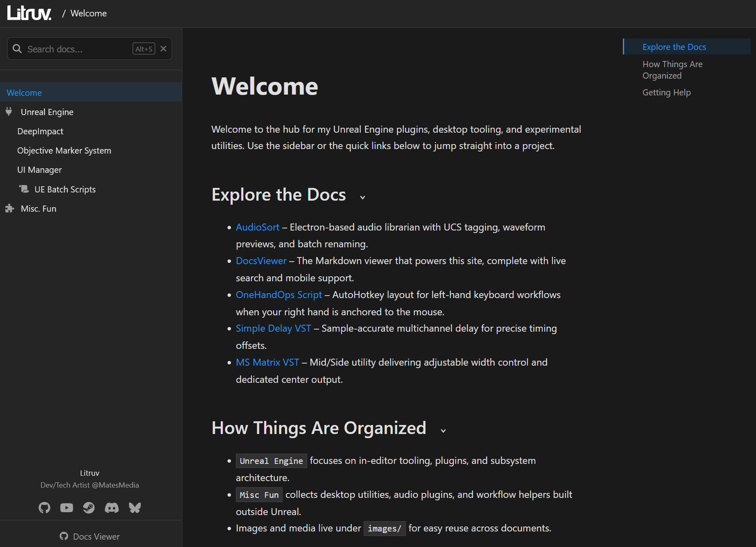Open UI Manager in the sidebar
The image size is (756, 547).
(39, 169)
